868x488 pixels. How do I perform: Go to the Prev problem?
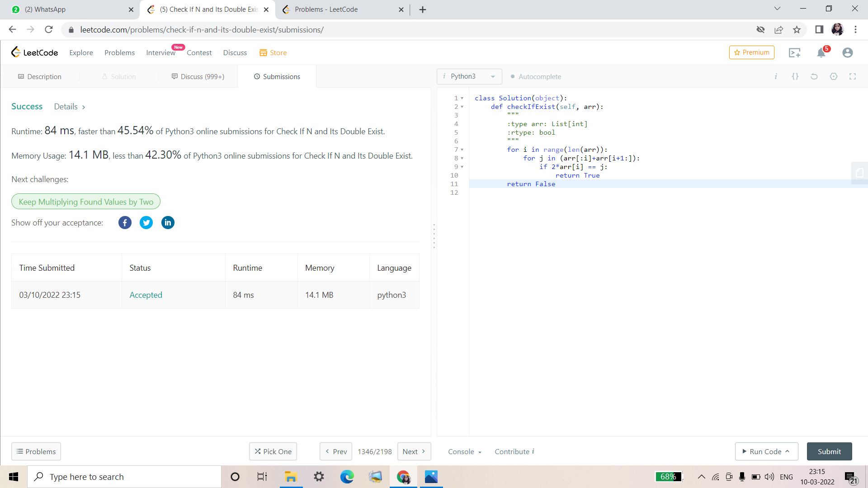(x=336, y=451)
